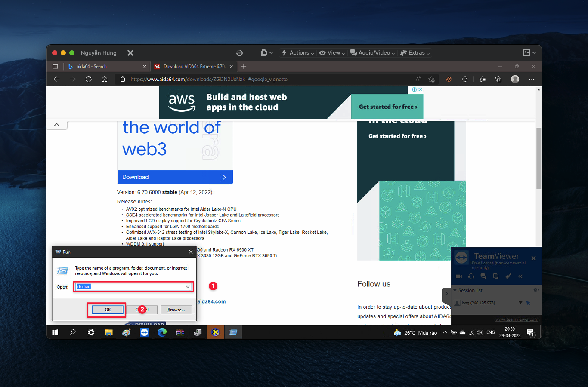Open Microsoft Edge from the taskbar
The height and width of the screenshot is (387, 588).
(x=162, y=332)
